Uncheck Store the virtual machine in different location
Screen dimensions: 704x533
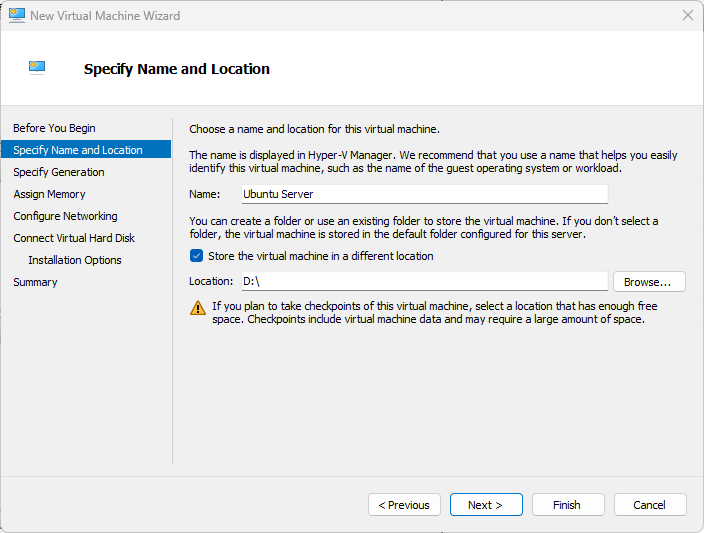pyautogui.click(x=196, y=256)
